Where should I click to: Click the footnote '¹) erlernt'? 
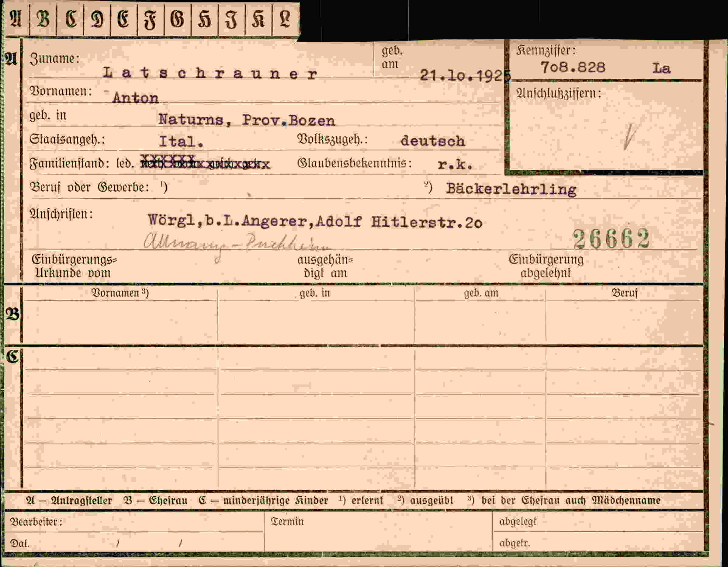point(361,500)
